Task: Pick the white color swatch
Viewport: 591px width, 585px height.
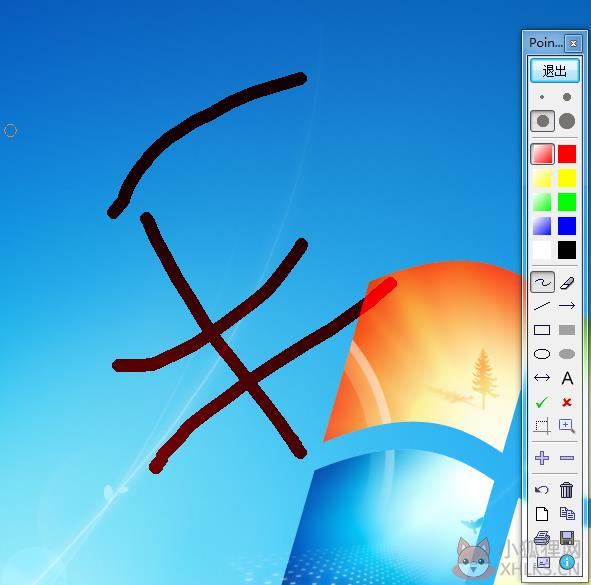Action: coord(542,250)
